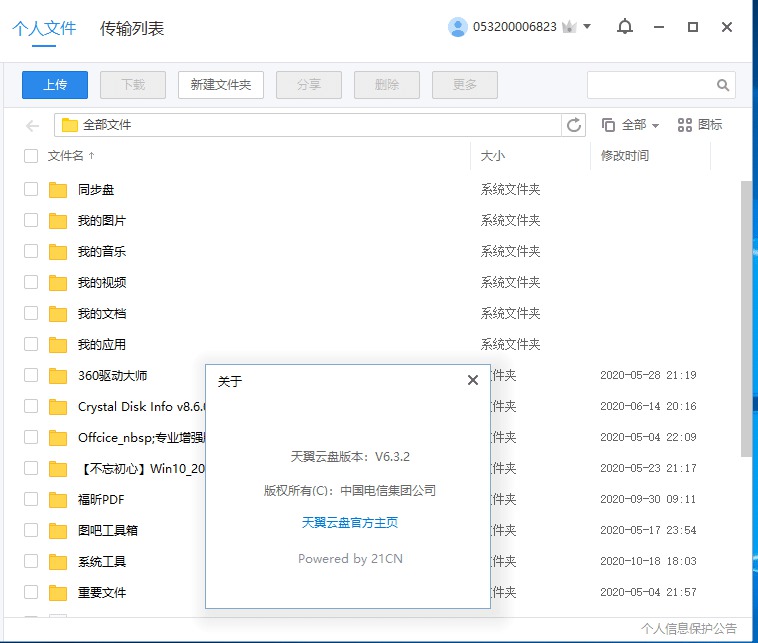Toggle the select-all checkbox in header
Viewport: 758px width, 643px height.
tap(31, 156)
